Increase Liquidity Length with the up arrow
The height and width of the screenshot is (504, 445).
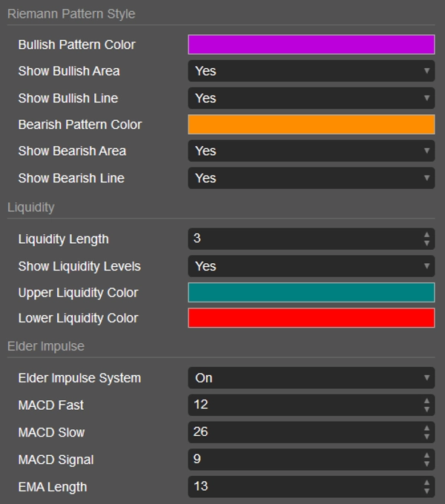[x=426, y=235]
